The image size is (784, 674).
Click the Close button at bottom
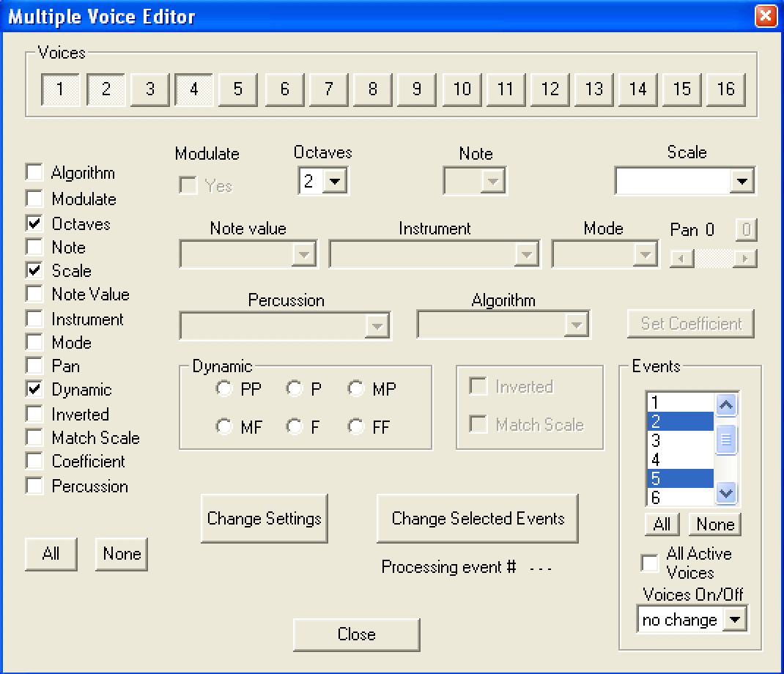(356, 634)
